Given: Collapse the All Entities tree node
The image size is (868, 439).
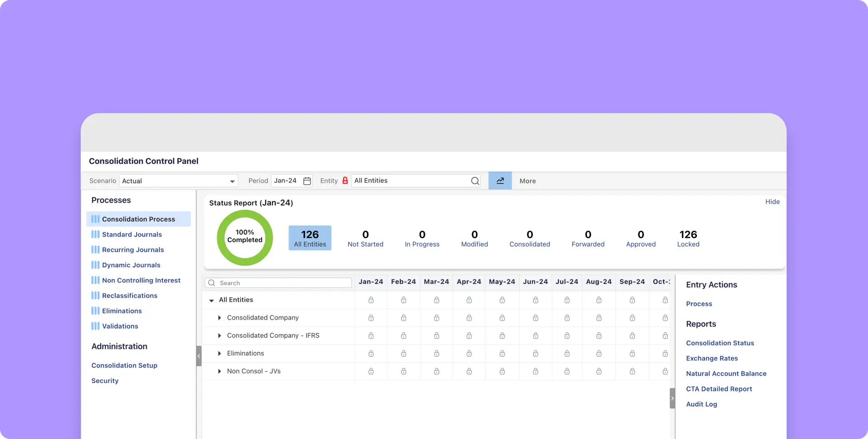Looking at the screenshot, I should tap(211, 300).
